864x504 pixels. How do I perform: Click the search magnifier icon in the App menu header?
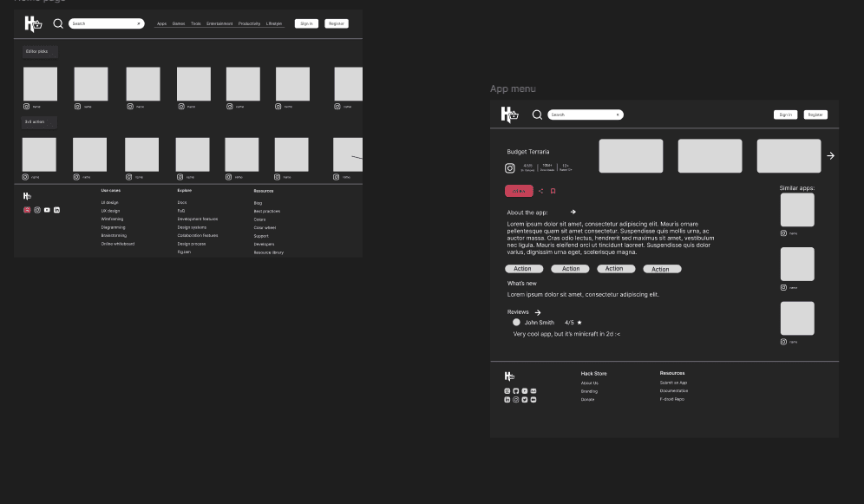tap(537, 115)
